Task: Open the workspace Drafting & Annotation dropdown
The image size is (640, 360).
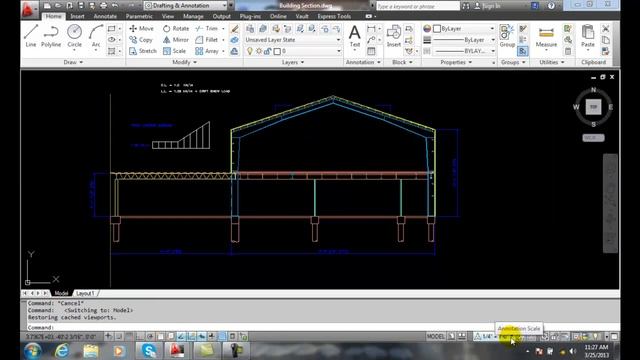Action: [x=186, y=6]
